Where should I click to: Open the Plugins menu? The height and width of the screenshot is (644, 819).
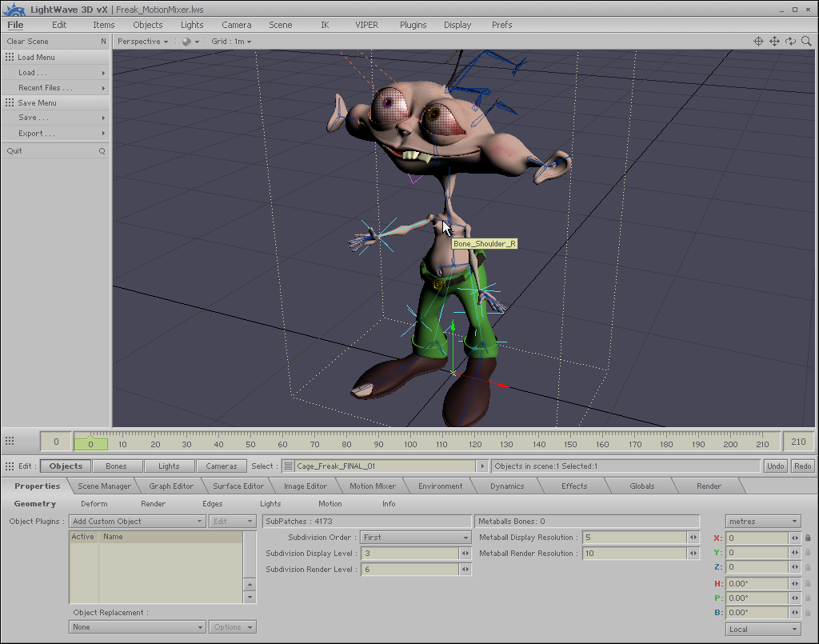pyautogui.click(x=413, y=25)
